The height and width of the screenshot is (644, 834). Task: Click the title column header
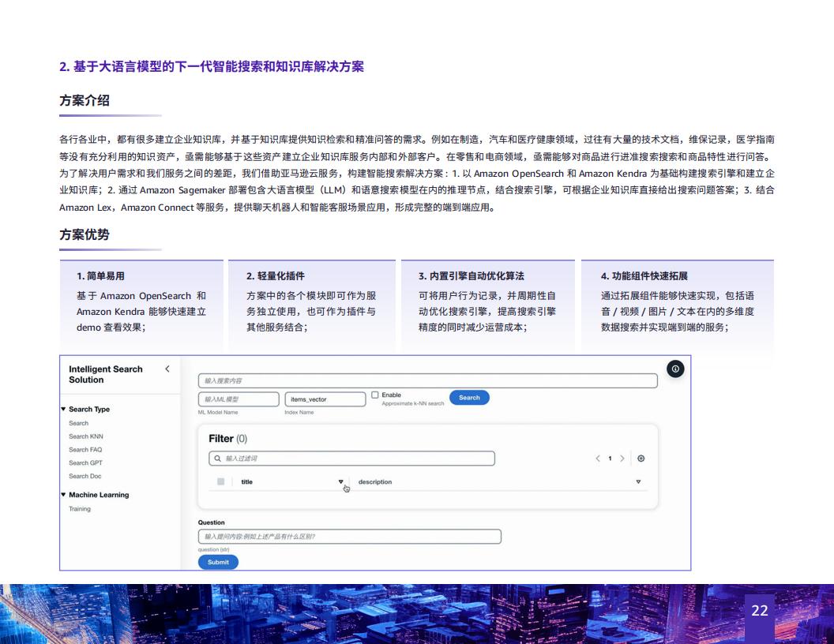(246, 482)
